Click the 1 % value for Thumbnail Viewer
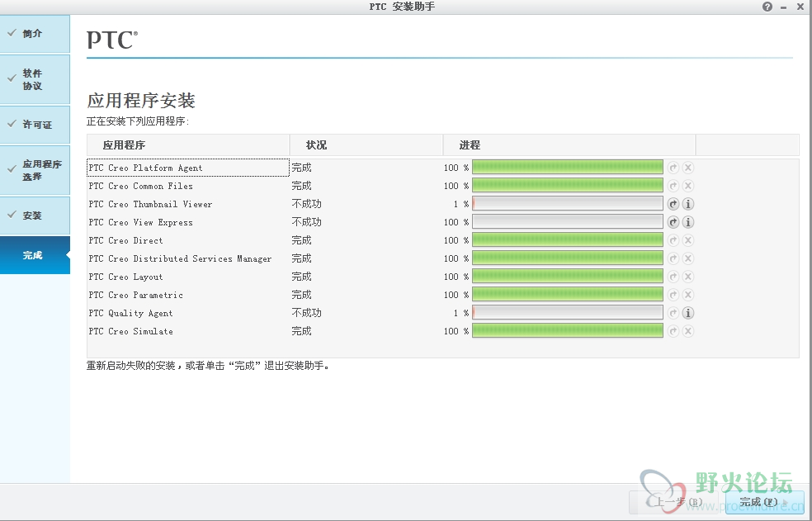The width and height of the screenshot is (812, 521). coord(461,204)
